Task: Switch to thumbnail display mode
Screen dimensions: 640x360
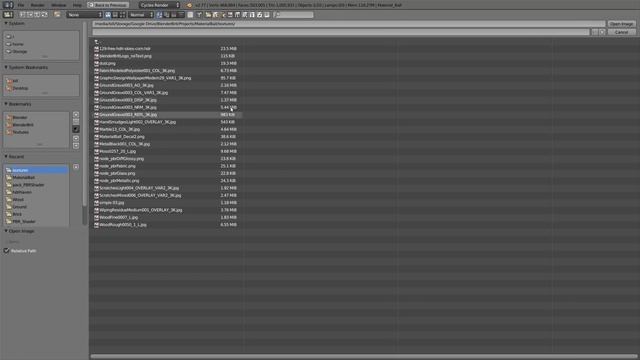Action: tap(122, 15)
